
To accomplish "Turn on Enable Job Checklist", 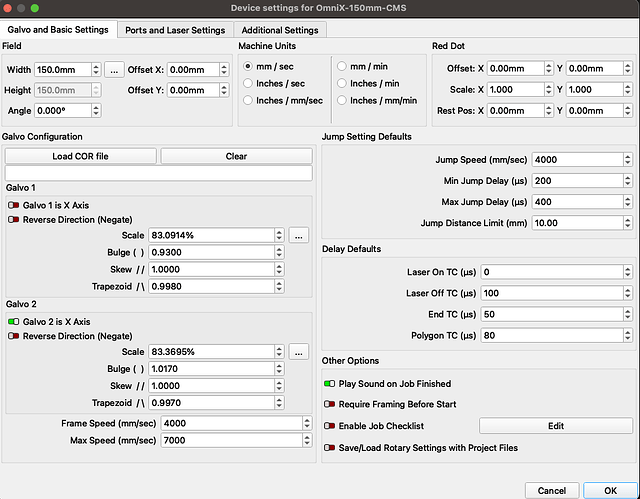I will pos(329,426).
